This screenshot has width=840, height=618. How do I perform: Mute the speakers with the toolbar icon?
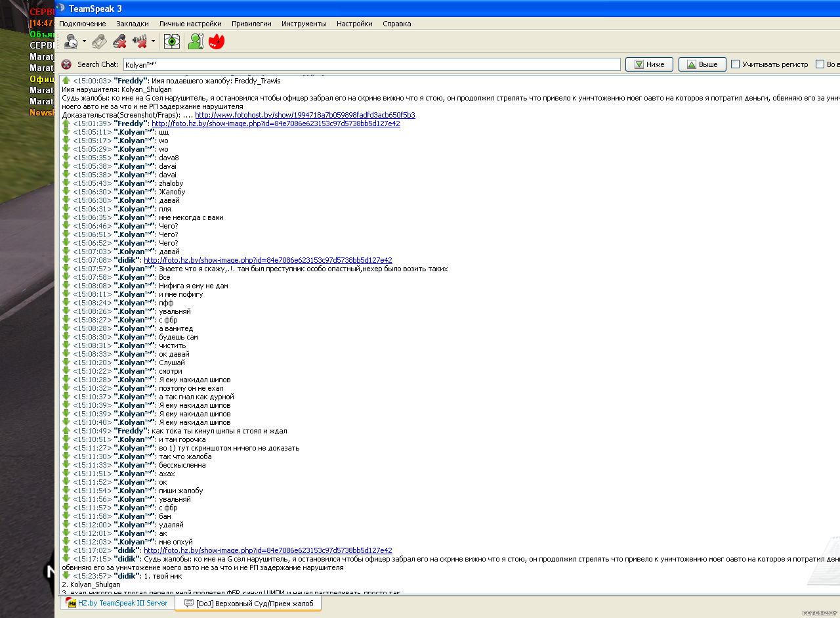coord(140,41)
